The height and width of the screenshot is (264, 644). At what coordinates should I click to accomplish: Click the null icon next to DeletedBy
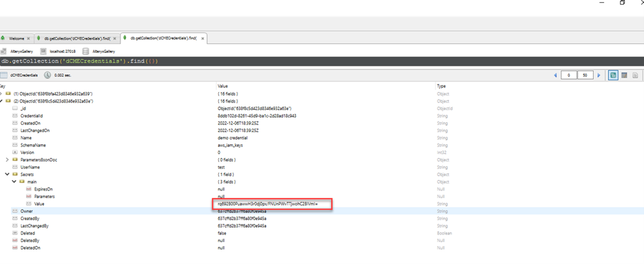15,241
